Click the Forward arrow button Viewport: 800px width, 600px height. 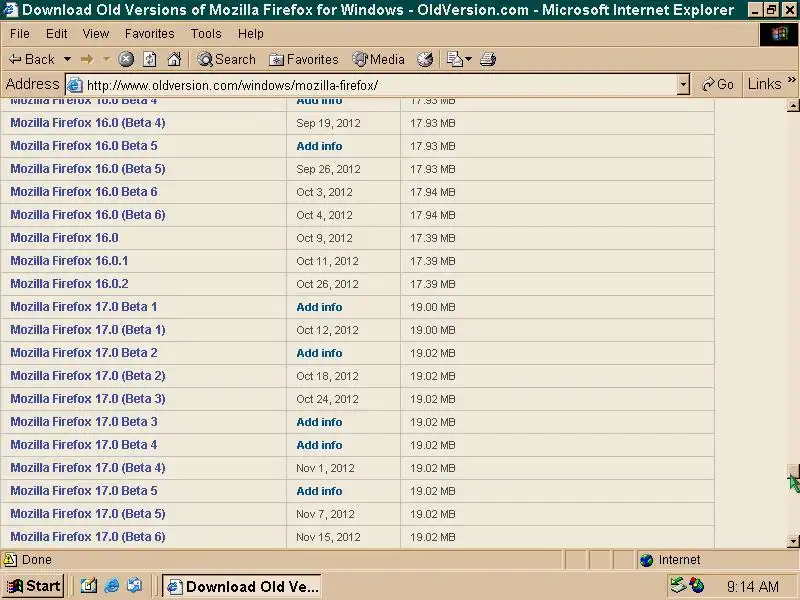pos(87,59)
